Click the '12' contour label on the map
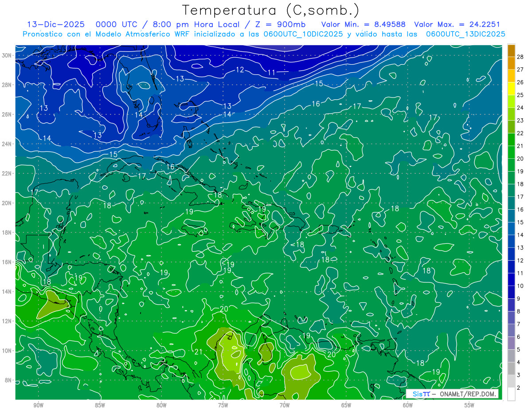The height and width of the screenshot is (411, 532). [240, 70]
